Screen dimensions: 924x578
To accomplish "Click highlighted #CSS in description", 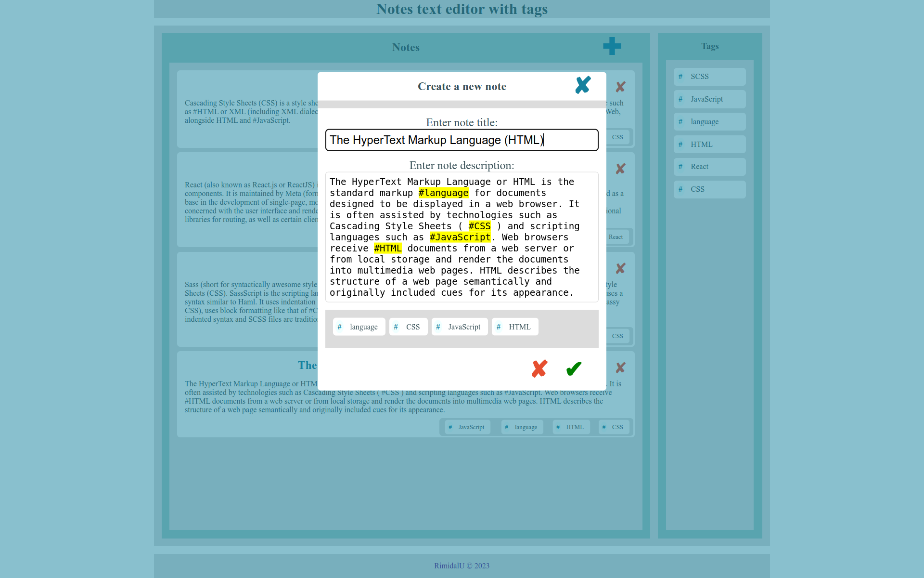I will (x=480, y=226).
